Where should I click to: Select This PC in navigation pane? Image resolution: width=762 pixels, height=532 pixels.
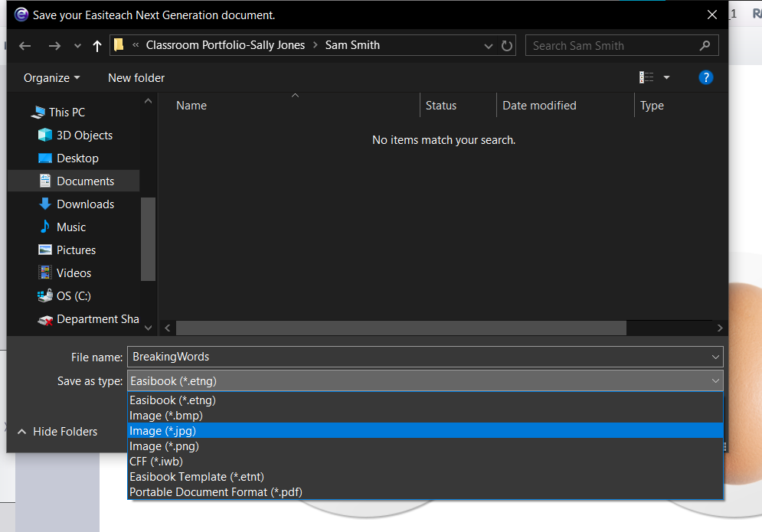coord(67,113)
